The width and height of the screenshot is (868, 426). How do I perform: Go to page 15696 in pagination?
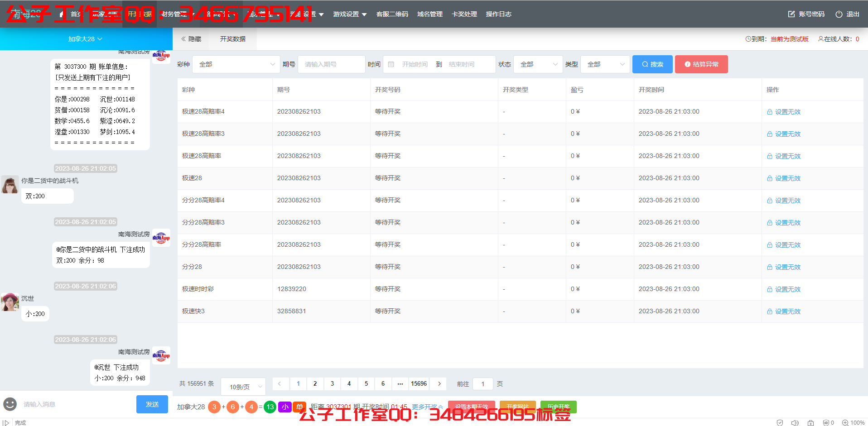(419, 383)
